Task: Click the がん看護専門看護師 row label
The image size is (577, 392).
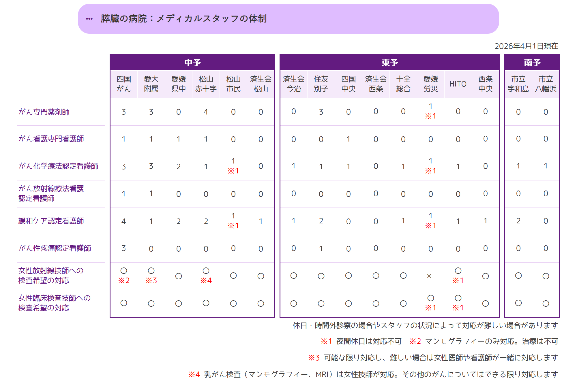Action: [x=51, y=139]
